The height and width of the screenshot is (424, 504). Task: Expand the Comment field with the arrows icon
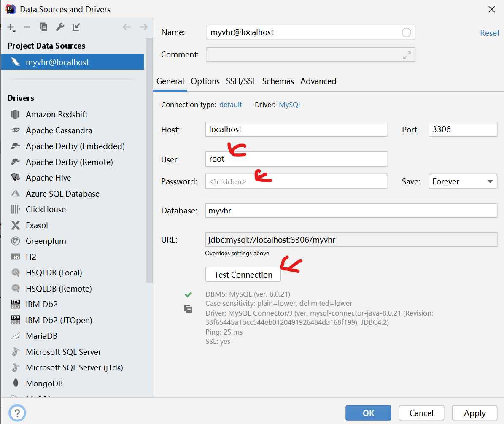[407, 55]
